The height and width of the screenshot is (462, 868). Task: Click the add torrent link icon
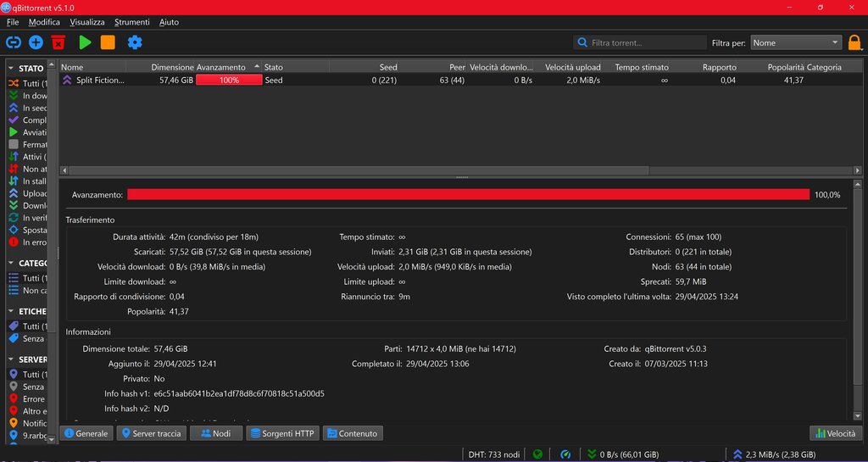pos(14,42)
